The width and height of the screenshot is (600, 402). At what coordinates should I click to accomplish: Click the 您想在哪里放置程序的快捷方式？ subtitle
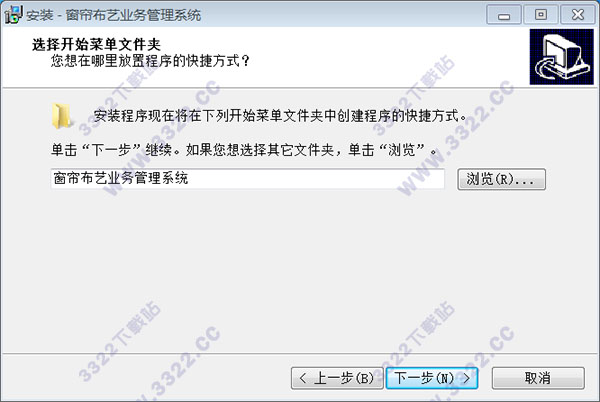tap(150, 61)
